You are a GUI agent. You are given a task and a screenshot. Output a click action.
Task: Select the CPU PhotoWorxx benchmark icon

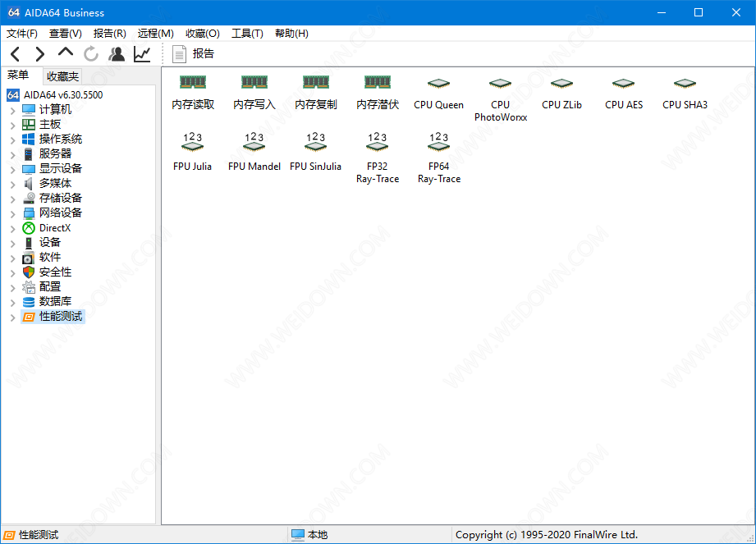tap(501, 99)
